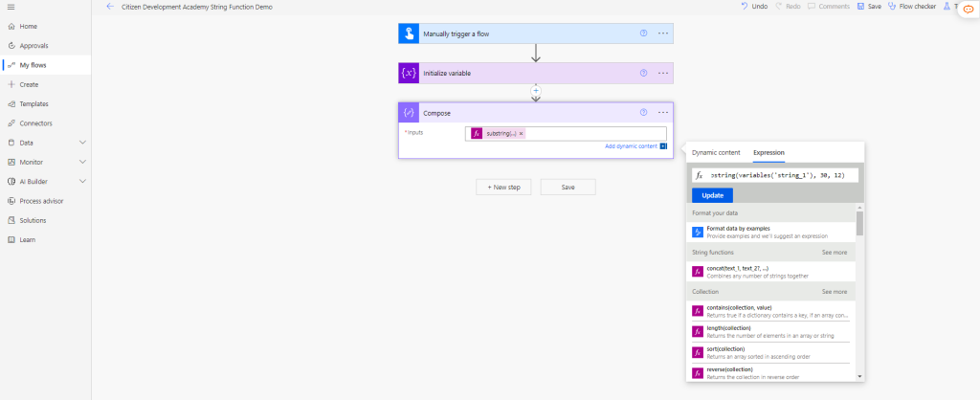Image resolution: width=980 pixels, height=400 pixels.
Task: Click the Approvals icon in sidebar
Action: pos(11,46)
